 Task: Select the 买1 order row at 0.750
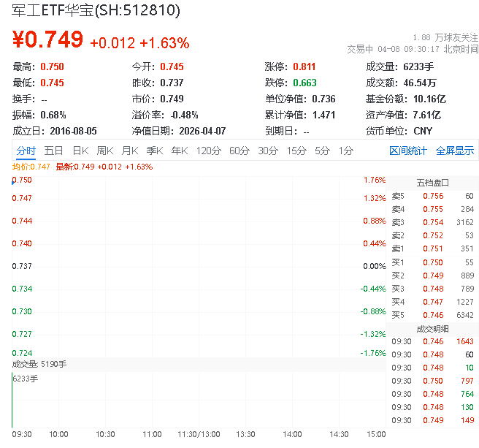[432, 262]
